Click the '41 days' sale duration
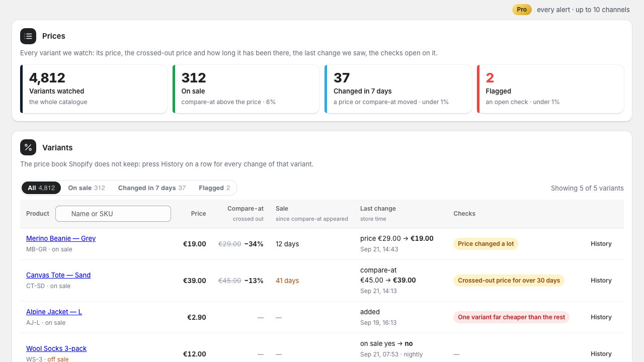 pos(287,281)
